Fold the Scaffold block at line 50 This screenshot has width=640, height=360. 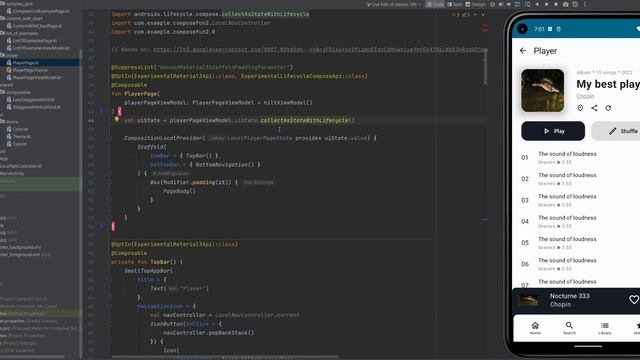[x=109, y=173]
